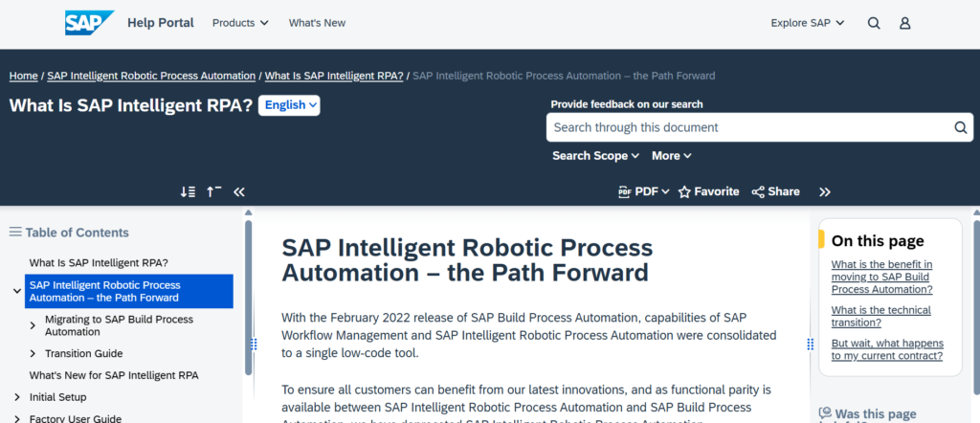The height and width of the screenshot is (423, 980).
Task: Type in Search through this document field
Action: [x=746, y=127]
